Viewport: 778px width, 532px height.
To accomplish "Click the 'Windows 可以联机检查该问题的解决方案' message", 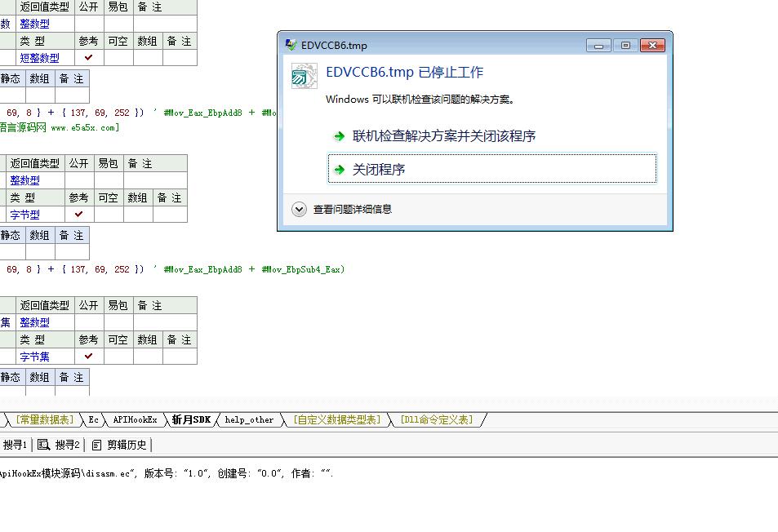I will [420, 100].
